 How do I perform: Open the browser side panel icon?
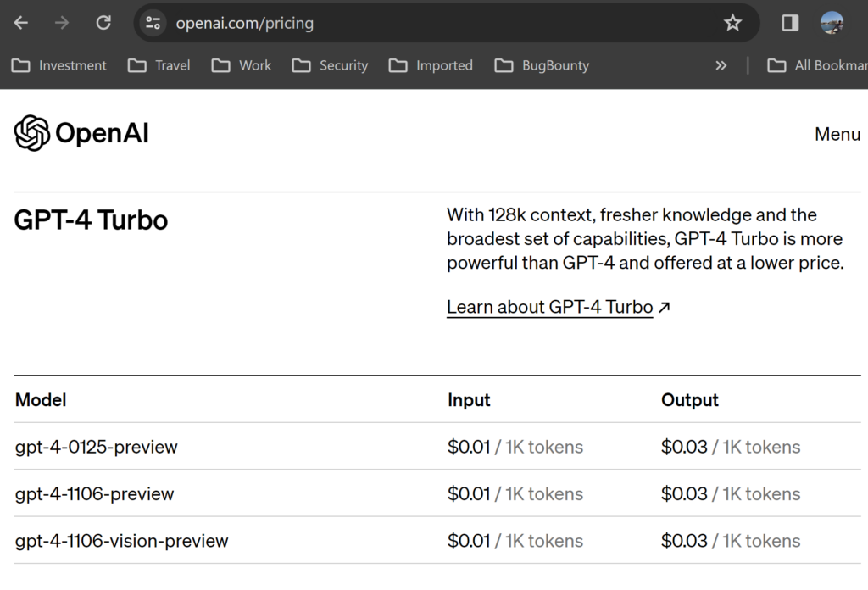790,23
